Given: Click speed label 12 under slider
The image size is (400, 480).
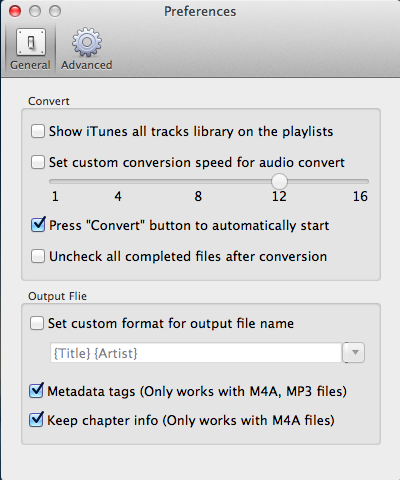Looking at the screenshot, I should click(279, 196).
